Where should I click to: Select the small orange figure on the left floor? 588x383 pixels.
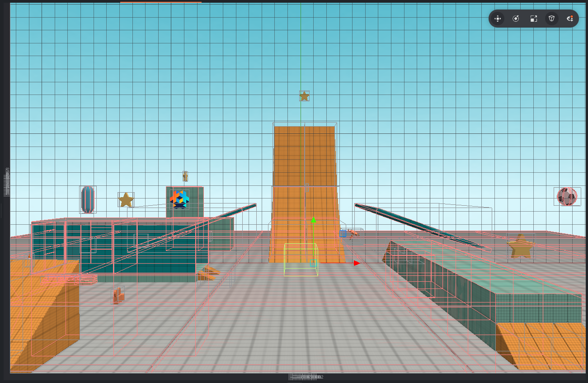[x=118, y=296]
